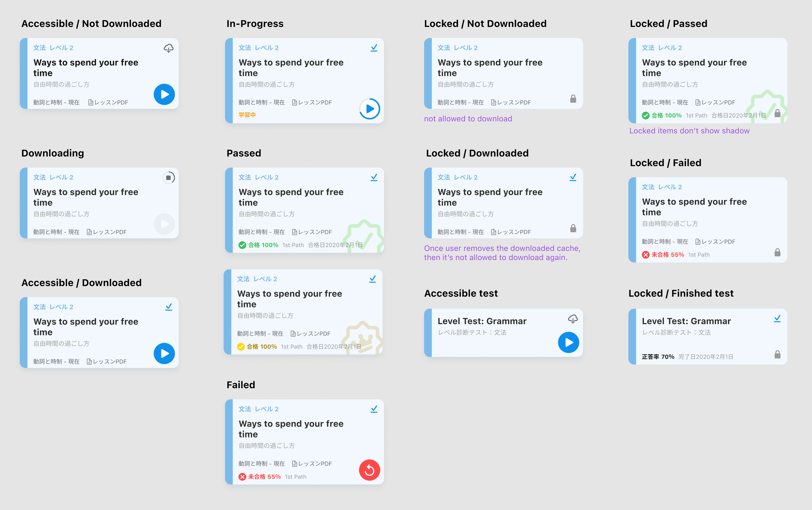Open レッスンPDF link on the Passed card
This screenshot has height=510, width=812.
[312, 232]
